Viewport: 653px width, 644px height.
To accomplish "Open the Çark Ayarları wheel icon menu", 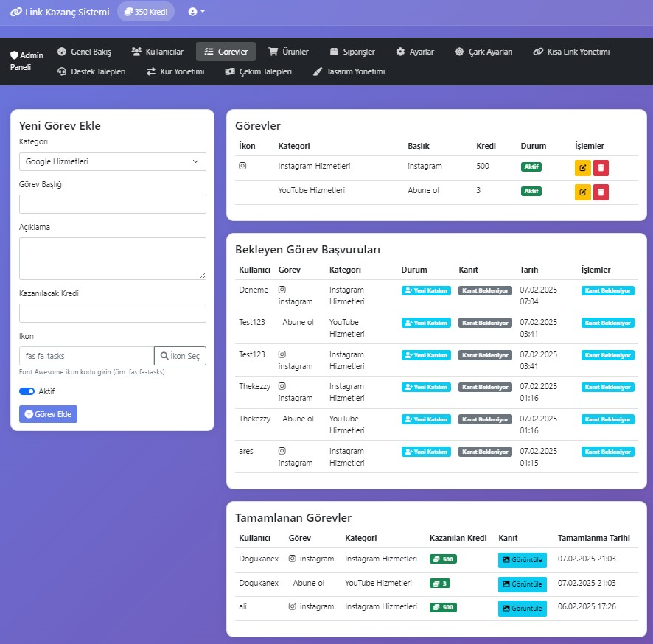I will [x=459, y=52].
